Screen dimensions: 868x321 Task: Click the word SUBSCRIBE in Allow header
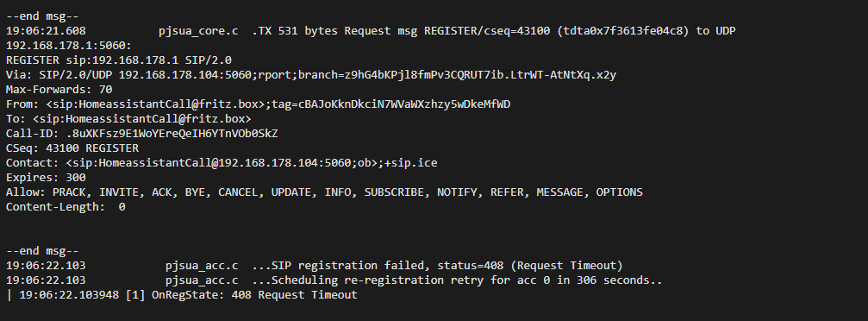[x=394, y=192]
